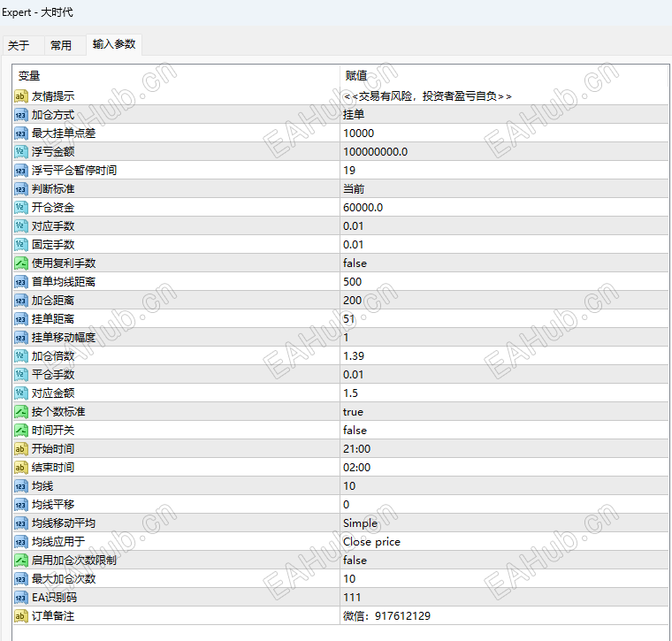672x641 pixels.
Task: Click the integer icon beside 挂单距离
Action: 21,319
